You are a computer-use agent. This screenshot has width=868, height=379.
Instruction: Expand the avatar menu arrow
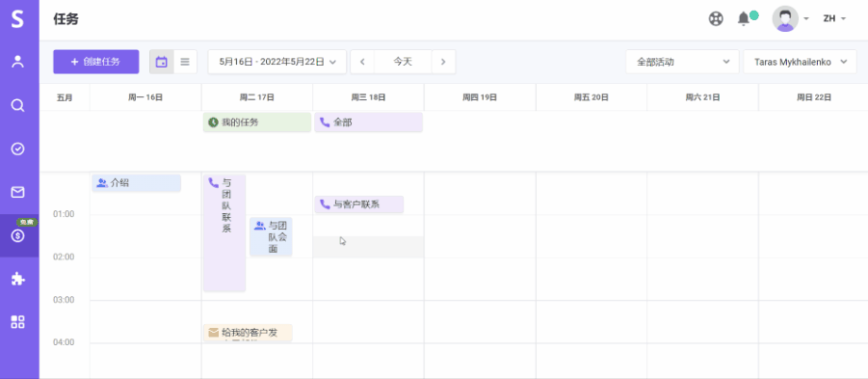click(806, 19)
